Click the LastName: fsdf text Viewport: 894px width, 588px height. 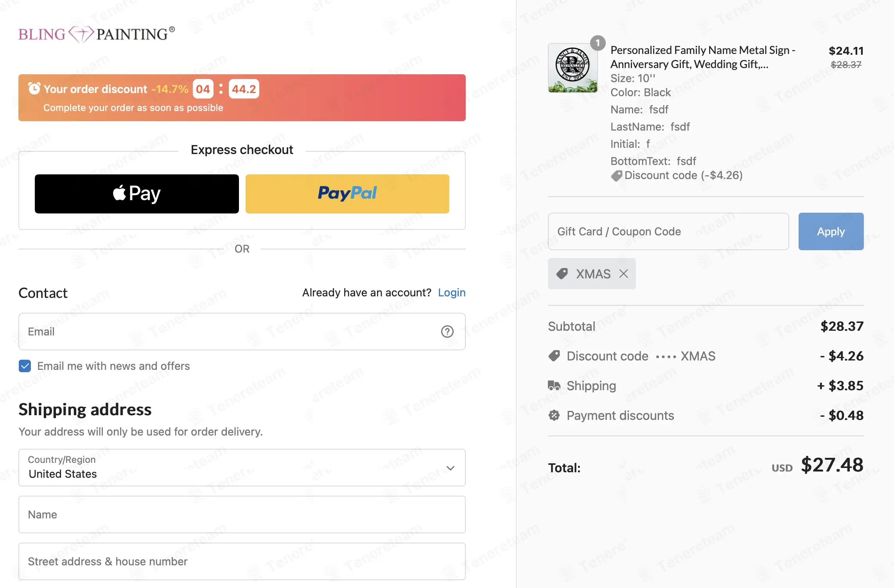(x=650, y=127)
